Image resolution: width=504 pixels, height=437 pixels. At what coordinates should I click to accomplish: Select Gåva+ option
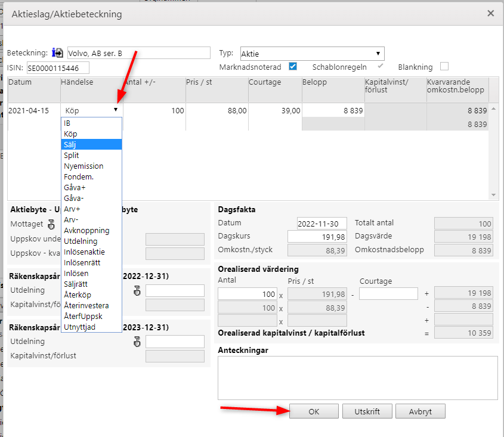[x=91, y=187]
